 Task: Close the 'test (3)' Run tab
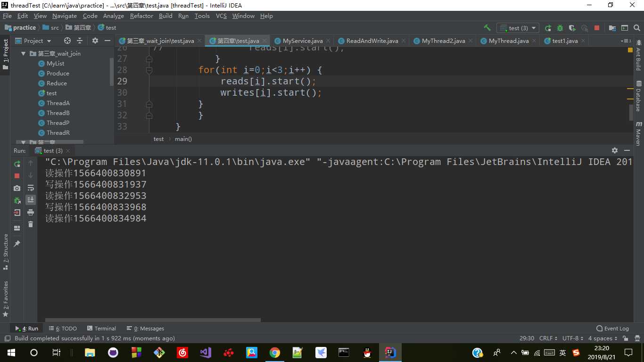[68, 151]
